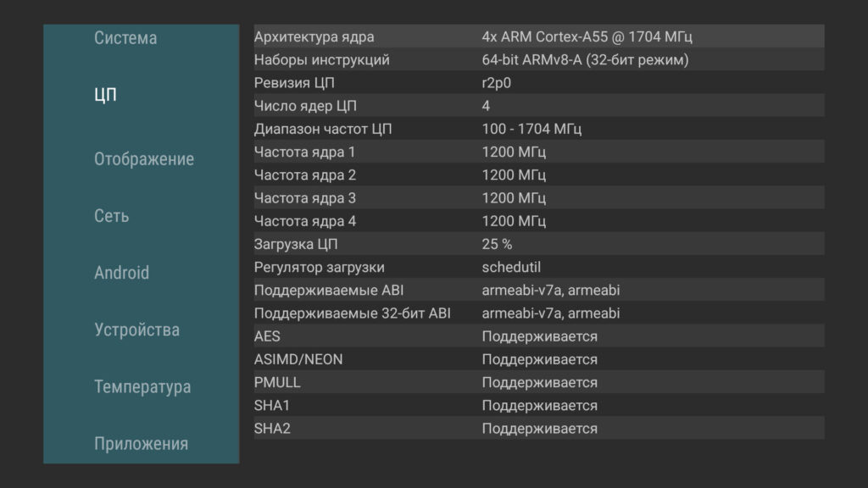This screenshot has width=868, height=488.
Task: Select the Регулятор загрузки schedutil row
Action: pos(538,267)
